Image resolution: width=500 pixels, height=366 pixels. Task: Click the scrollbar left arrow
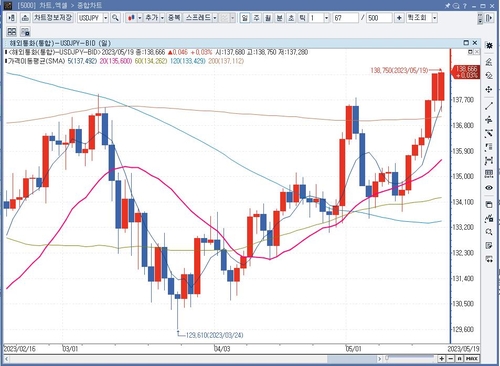7,359
